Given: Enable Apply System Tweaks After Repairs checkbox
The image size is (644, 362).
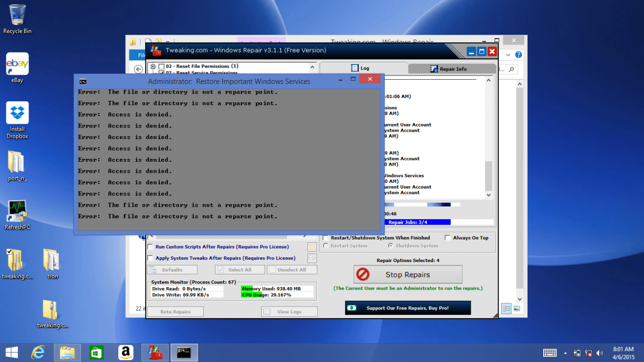Looking at the screenshot, I should (x=150, y=258).
